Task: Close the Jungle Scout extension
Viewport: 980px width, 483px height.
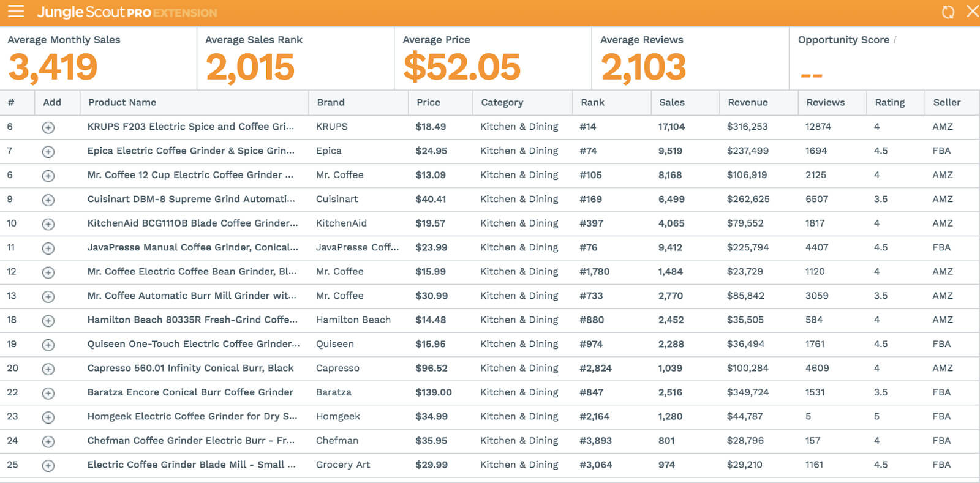Action: [972, 12]
